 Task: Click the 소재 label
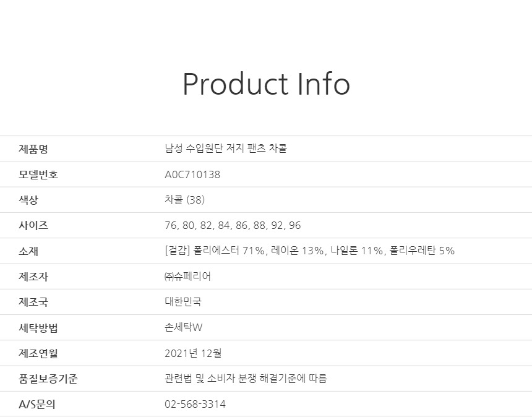pos(28,251)
